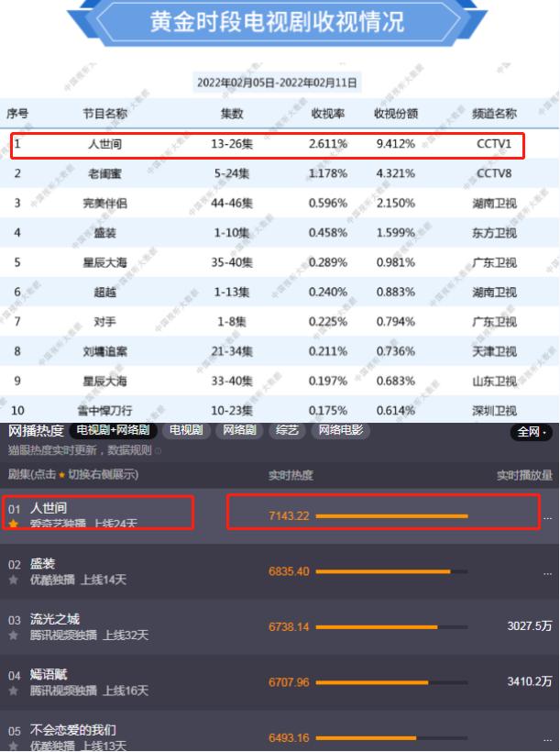
Task: Click the 收视率 column header
Action: click(328, 114)
